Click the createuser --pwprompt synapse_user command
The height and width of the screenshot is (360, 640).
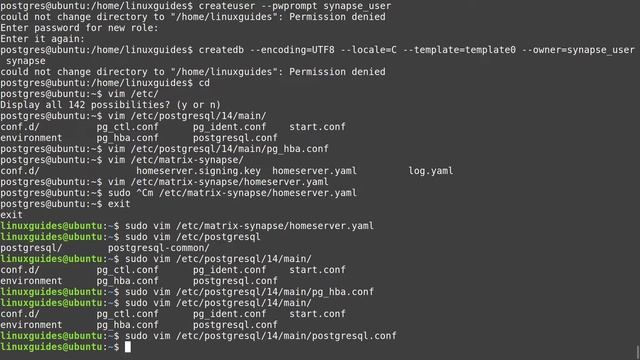coord(295,6)
